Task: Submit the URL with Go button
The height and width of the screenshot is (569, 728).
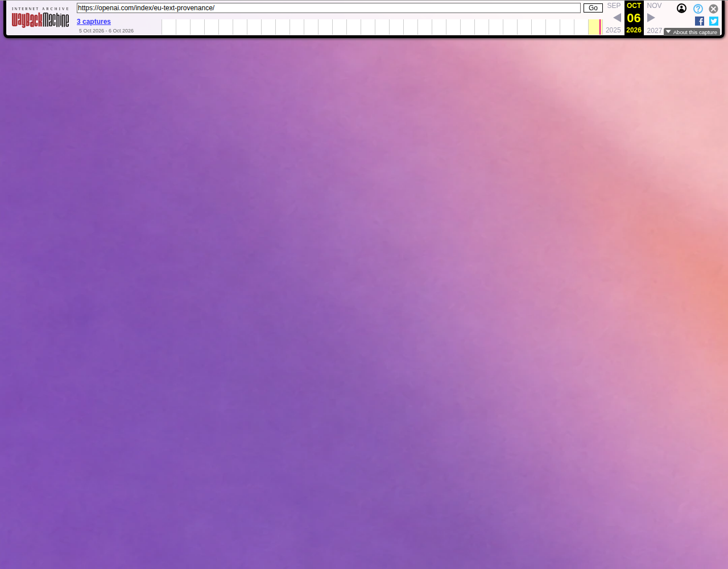Action: pyautogui.click(x=593, y=8)
